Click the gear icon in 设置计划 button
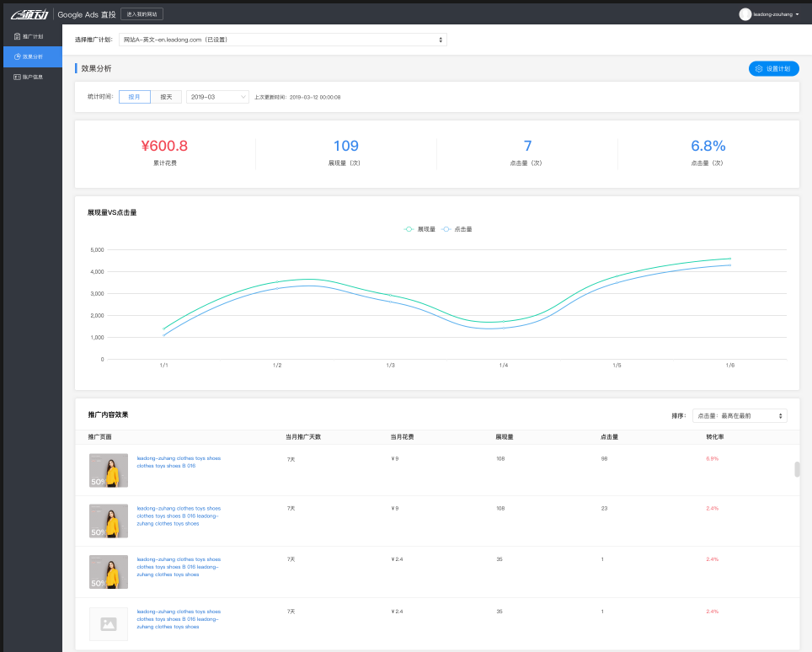 click(x=759, y=69)
